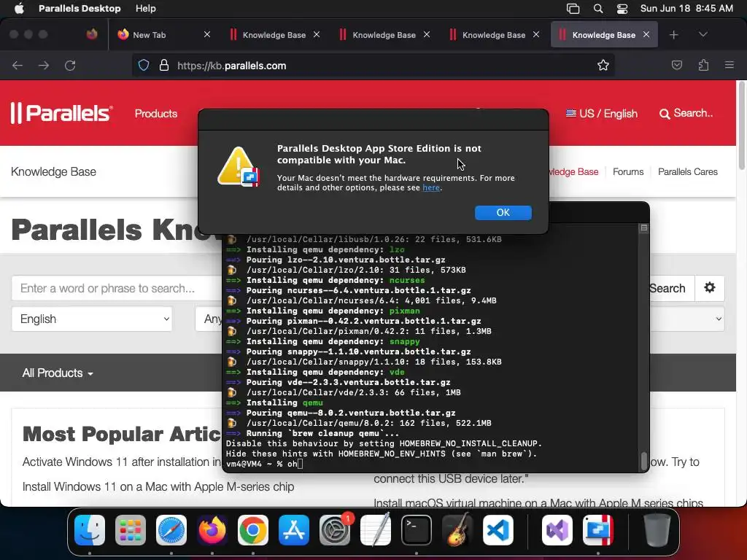Image resolution: width=747 pixels, height=560 pixels.
Task: Open the Parallels Cares link
Action: coord(687,172)
